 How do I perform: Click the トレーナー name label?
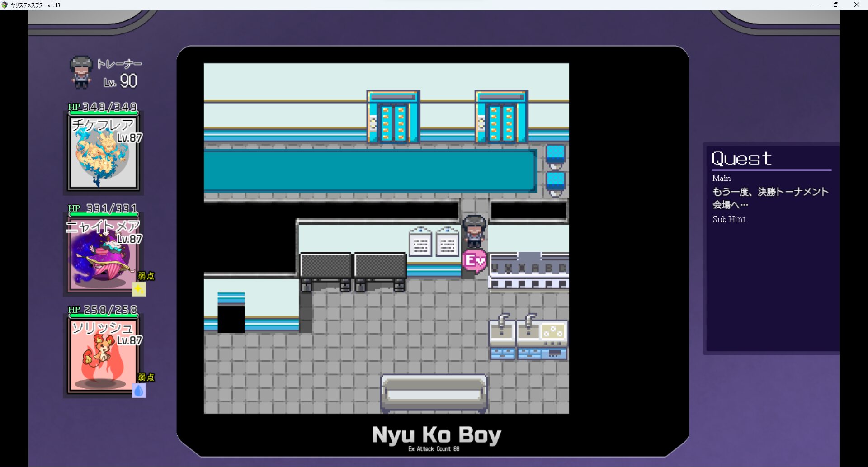[x=119, y=64]
